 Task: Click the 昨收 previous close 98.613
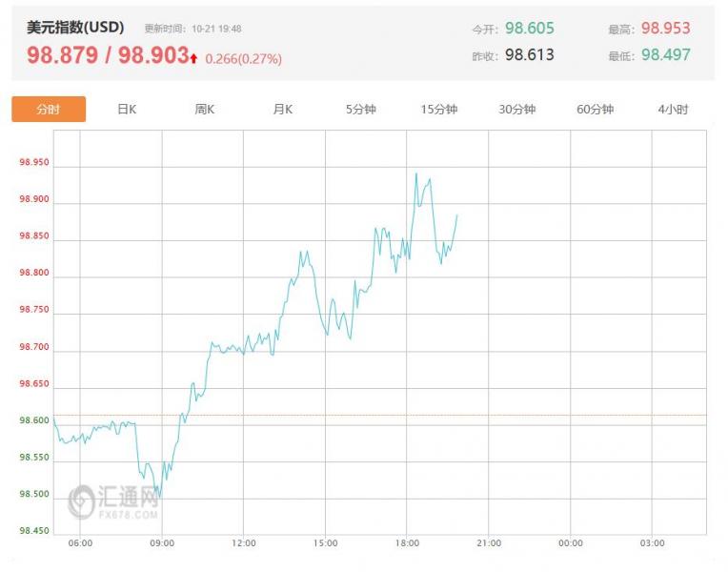529,55
